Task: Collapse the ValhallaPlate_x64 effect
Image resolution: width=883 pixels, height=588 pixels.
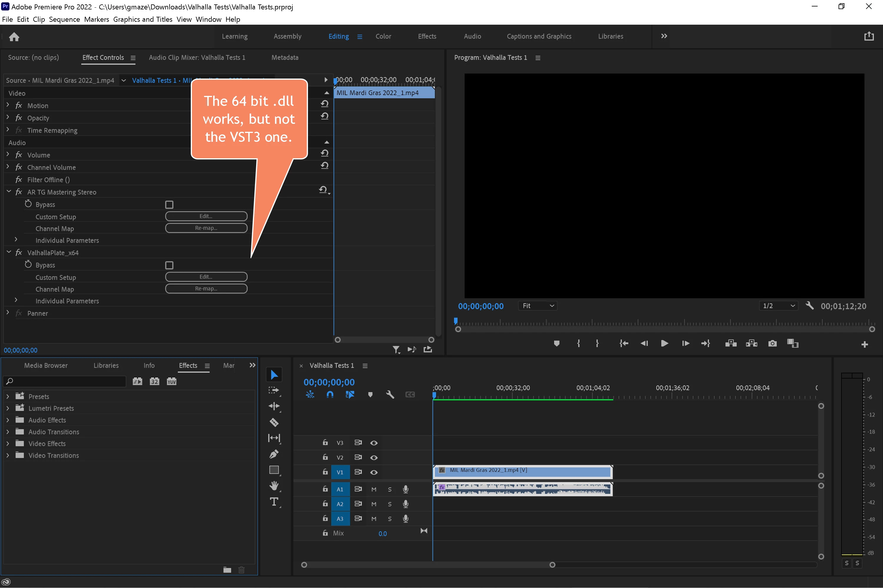Action: pyautogui.click(x=9, y=252)
